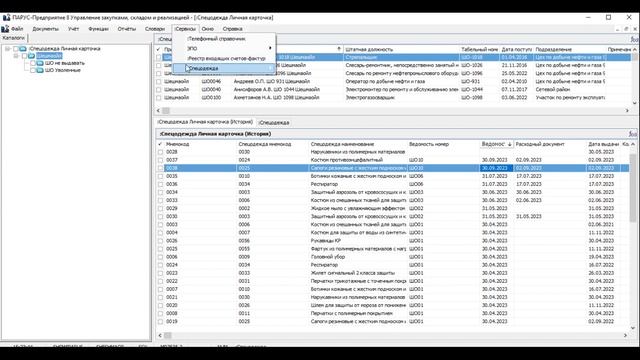Click the folder icon of ШО не выдавать
Viewport: 640px width, 360px height.
[40, 63]
